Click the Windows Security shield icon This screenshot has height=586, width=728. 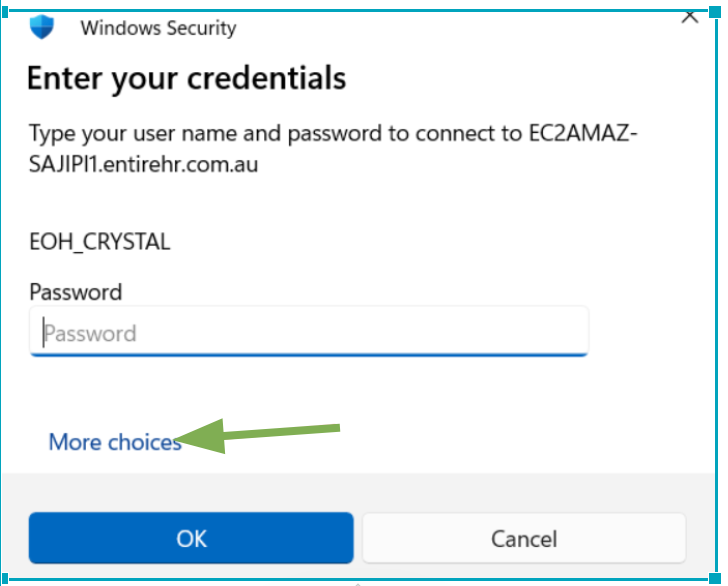coord(41,26)
